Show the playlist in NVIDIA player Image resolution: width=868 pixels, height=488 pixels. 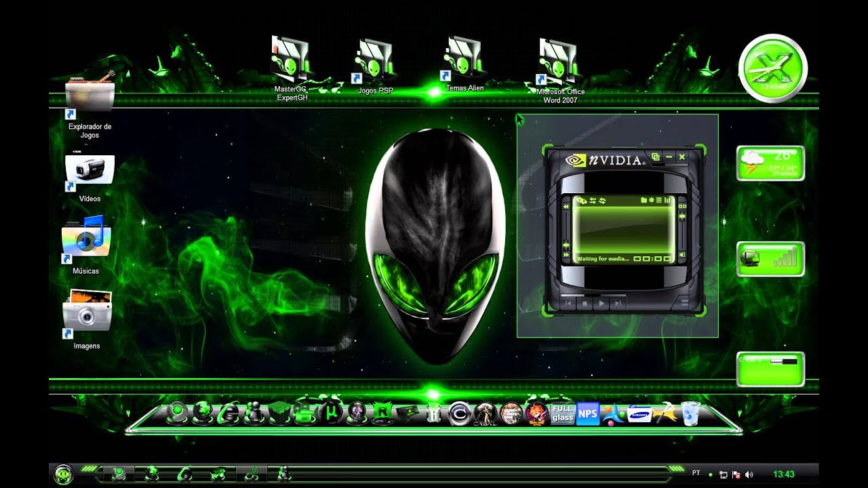pyautogui.click(x=659, y=200)
